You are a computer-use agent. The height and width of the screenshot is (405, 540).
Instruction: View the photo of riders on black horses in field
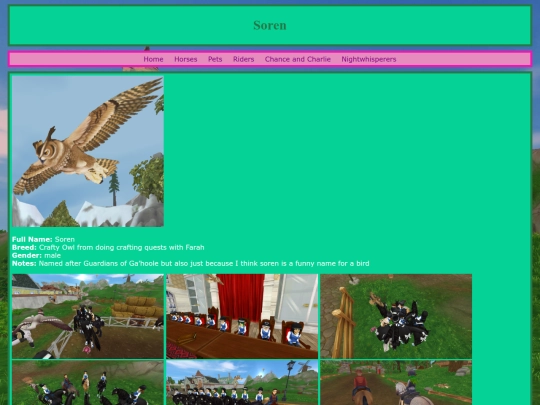88,383
